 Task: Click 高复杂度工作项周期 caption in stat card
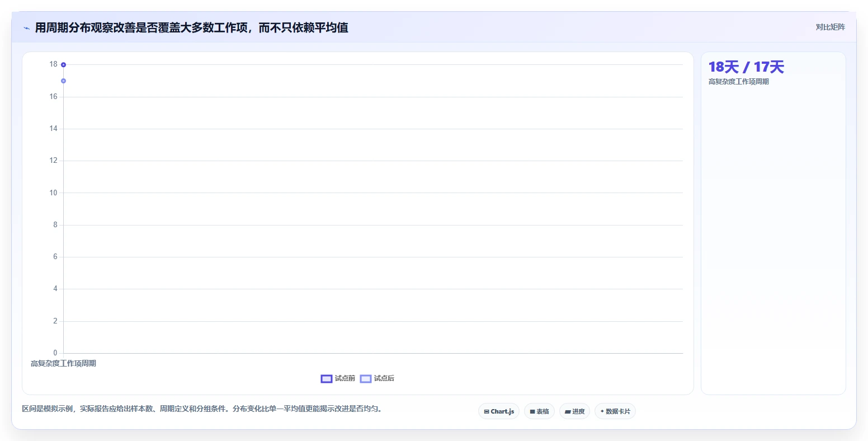click(739, 82)
